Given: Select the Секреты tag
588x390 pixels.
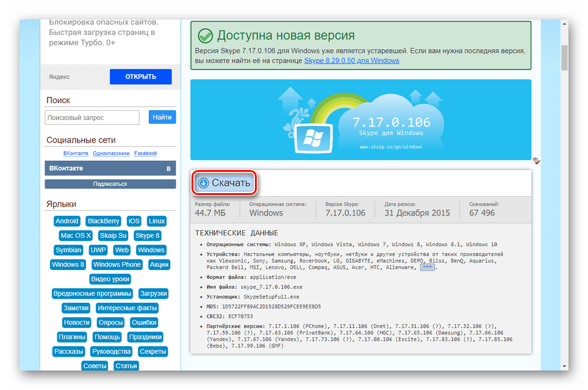Looking at the screenshot, I should (x=152, y=352).
